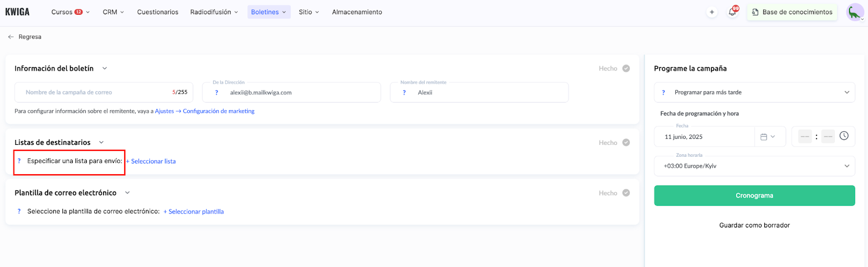Collapse Plantilla de correo electrónico section
The image size is (868, 267).
click(127, 193)
